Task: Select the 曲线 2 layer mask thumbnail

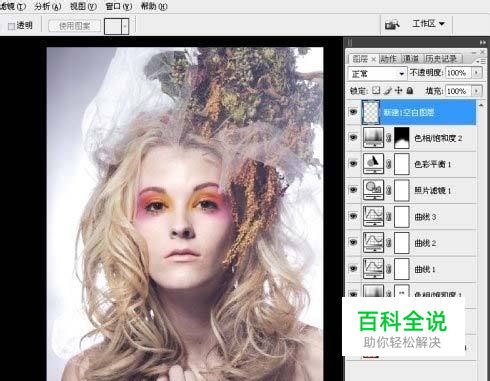Action: [402, 242]
